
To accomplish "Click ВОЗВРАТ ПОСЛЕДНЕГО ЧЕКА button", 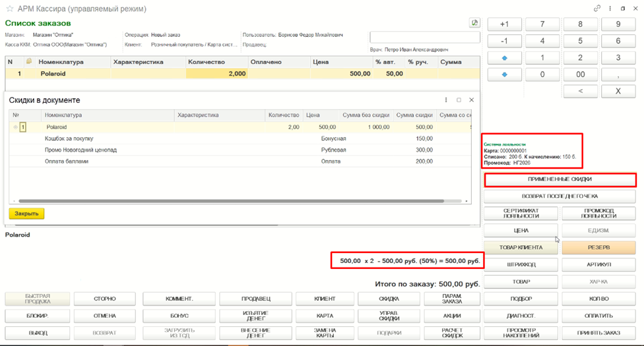I will coord(560,196).
